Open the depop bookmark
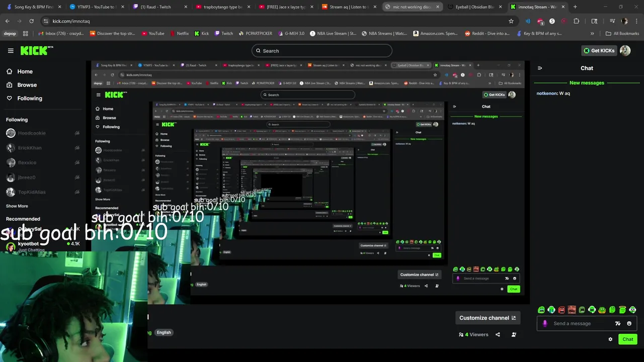Image resolution: width=644 pixels, height=362 pixels. tap(10, 34)
